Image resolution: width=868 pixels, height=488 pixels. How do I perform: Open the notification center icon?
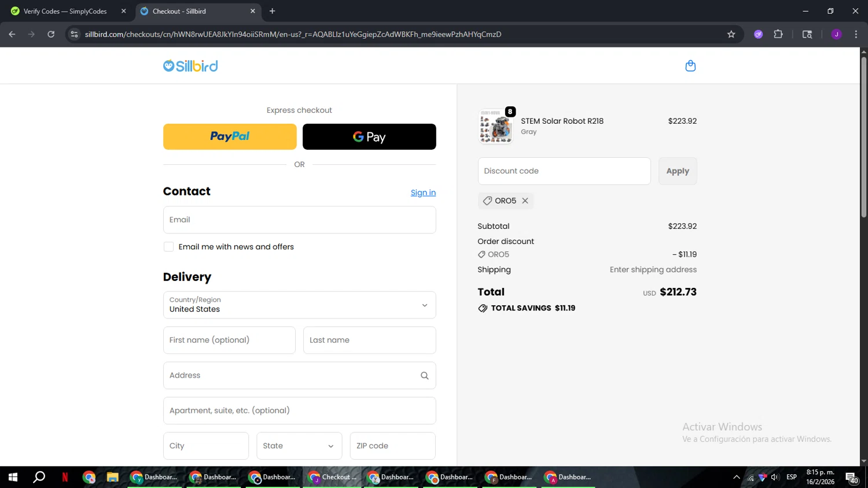[852, 478]
